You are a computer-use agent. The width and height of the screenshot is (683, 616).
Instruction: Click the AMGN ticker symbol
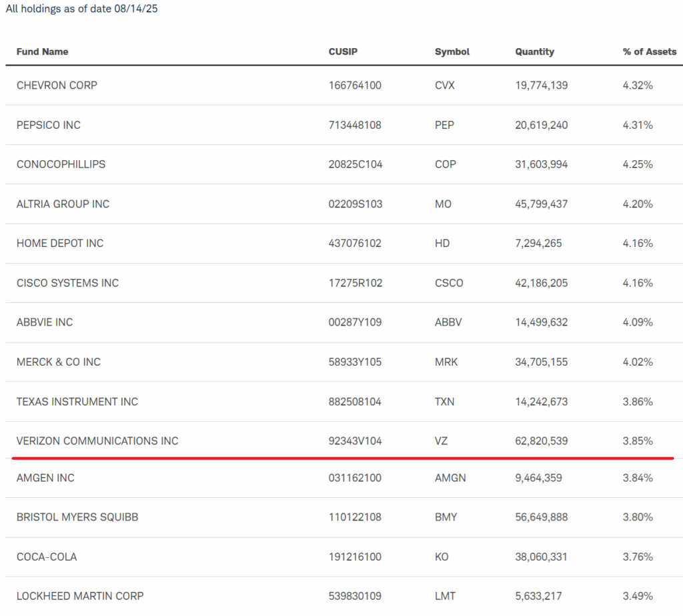(450, 477)
